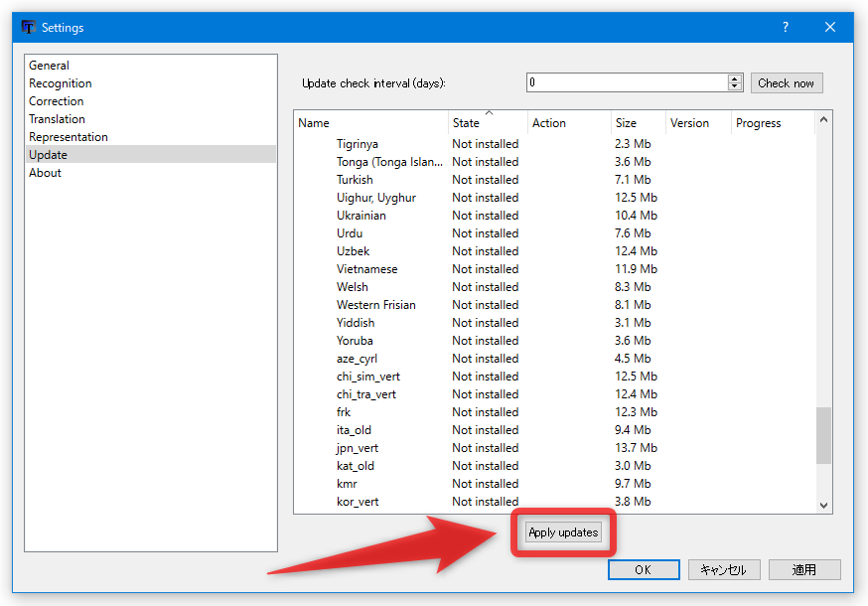Click the キャンセル cancel button
Viewport: 868px width, 606px height.
point(724,569)
